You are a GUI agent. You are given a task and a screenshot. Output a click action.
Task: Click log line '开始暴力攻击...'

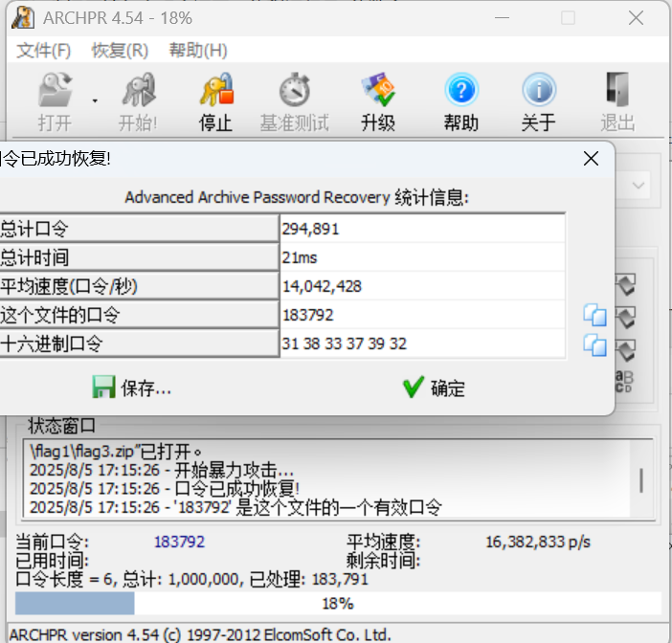click(162, 470)
